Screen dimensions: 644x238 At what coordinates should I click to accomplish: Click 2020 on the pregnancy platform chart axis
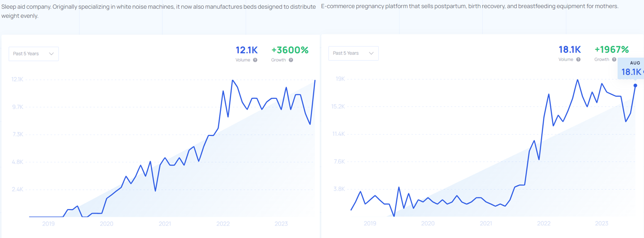[x=428, y=223]
